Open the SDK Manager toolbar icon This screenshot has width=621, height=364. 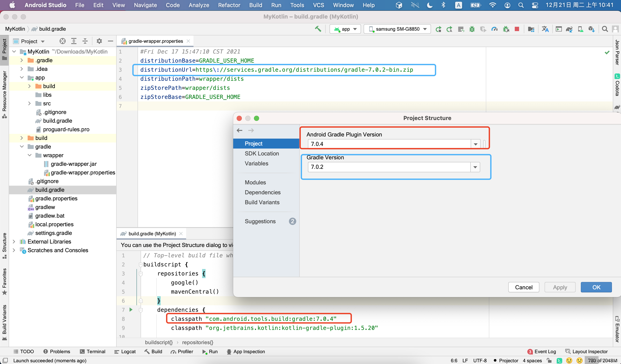(591, 29)
